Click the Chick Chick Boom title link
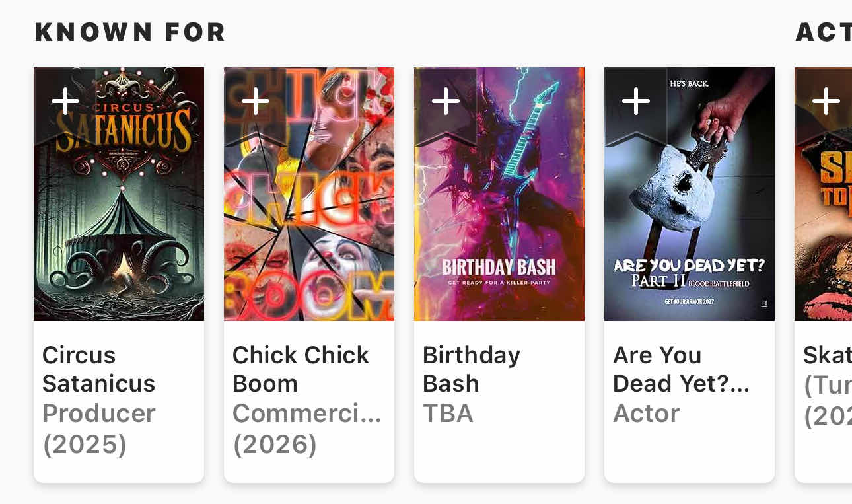This screenshot has width=852, height=504. 301,369
